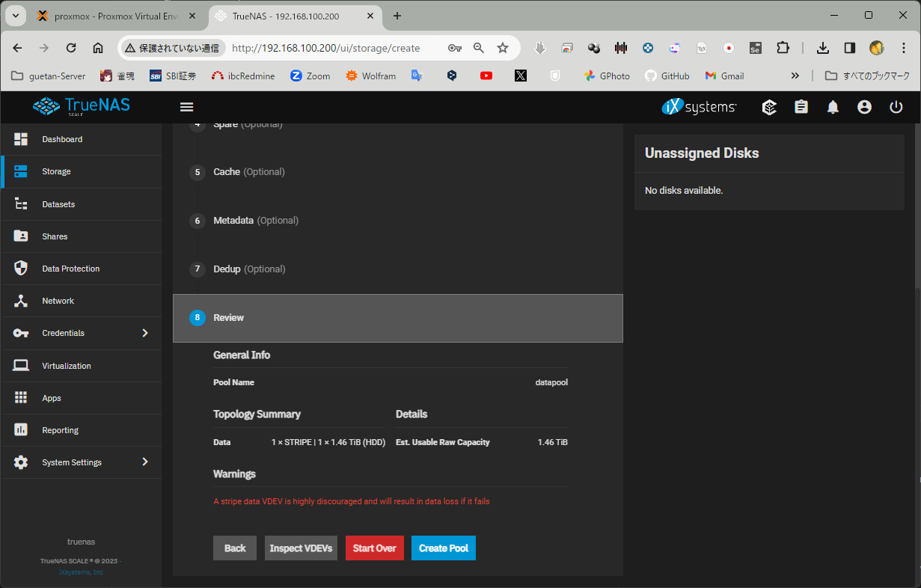Click the TrueNAS SCALE logo
921x588 pixels.
(x=82, y=106)
